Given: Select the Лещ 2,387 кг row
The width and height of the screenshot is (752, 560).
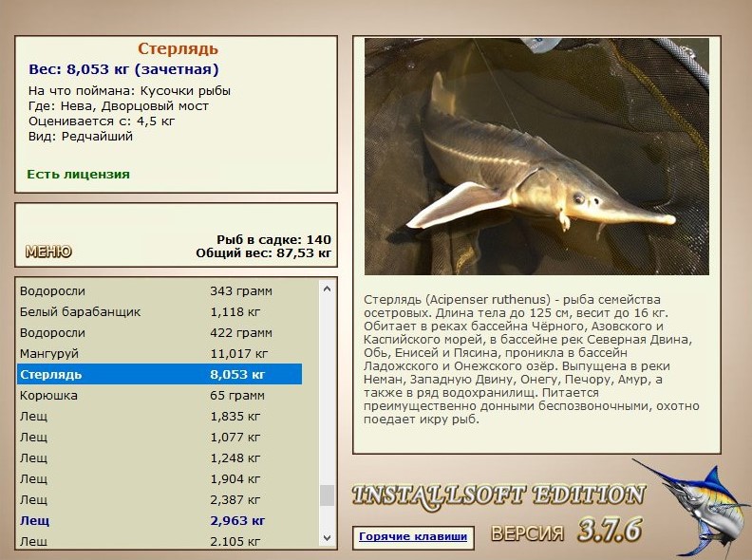Looking at the screenshot, I should click(x=160, y=499).
